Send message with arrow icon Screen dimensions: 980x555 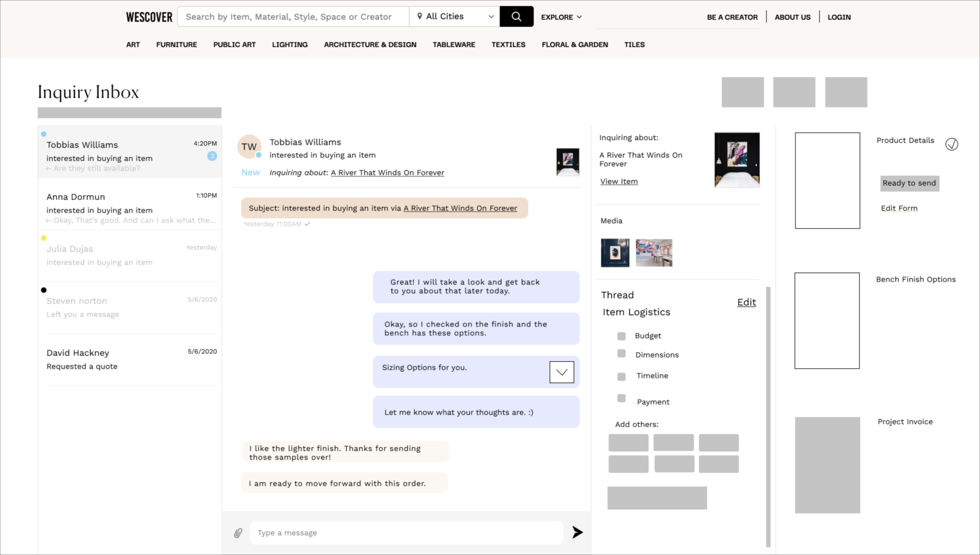click(577, 532)
